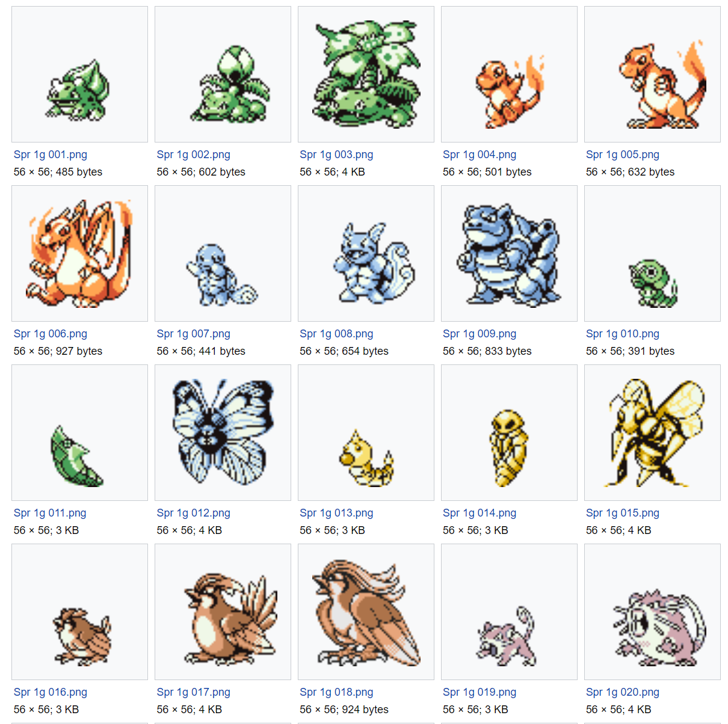Open the Charizard sprite thumbnail
The width and height of the screenshot is (728, 724).
79,254
